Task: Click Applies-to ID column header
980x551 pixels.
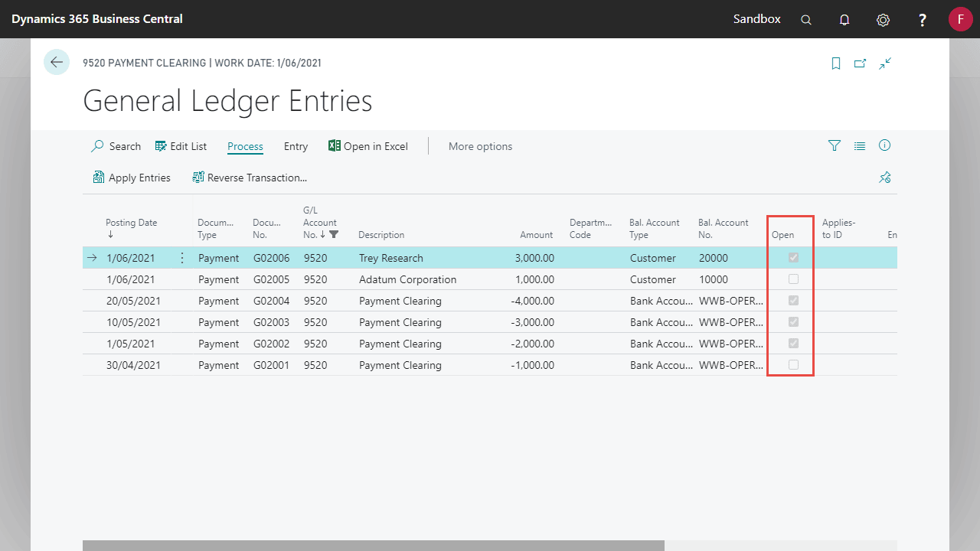Action: tap(838, 229)
